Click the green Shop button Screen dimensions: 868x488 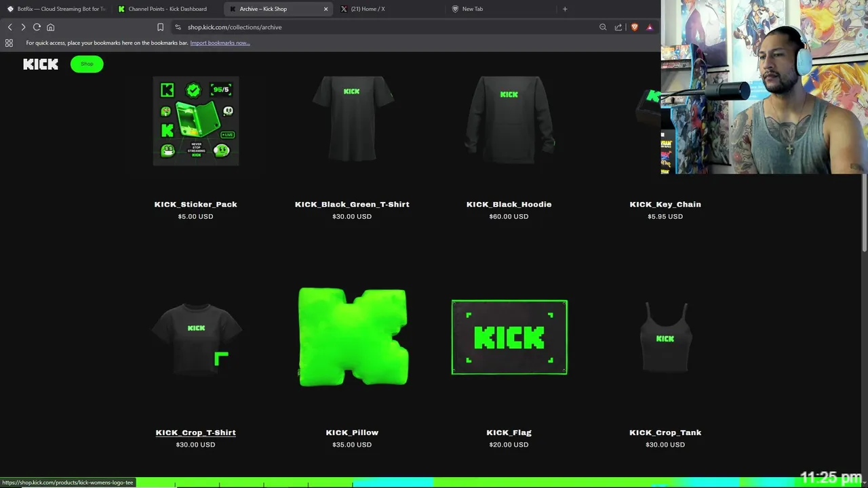click(x=87, y=64)
